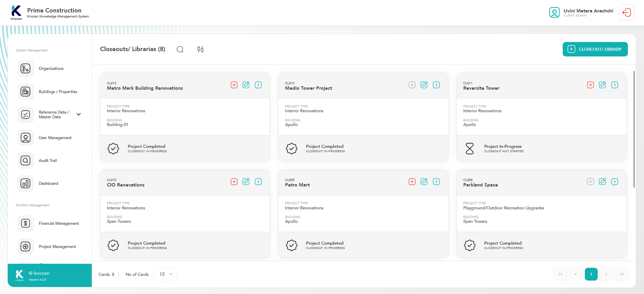
Task: Open the Dashboard sidebar item
Action: coord(48,183)
